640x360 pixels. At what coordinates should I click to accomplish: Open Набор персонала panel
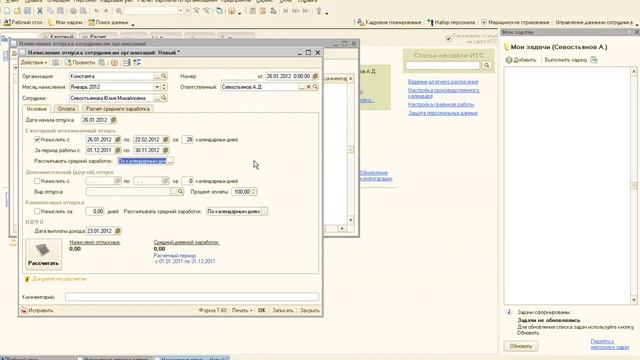click(x=451, y=22)
